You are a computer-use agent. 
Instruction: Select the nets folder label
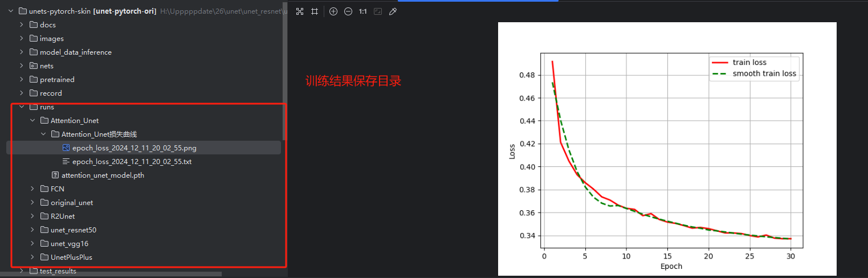point(47,66)
